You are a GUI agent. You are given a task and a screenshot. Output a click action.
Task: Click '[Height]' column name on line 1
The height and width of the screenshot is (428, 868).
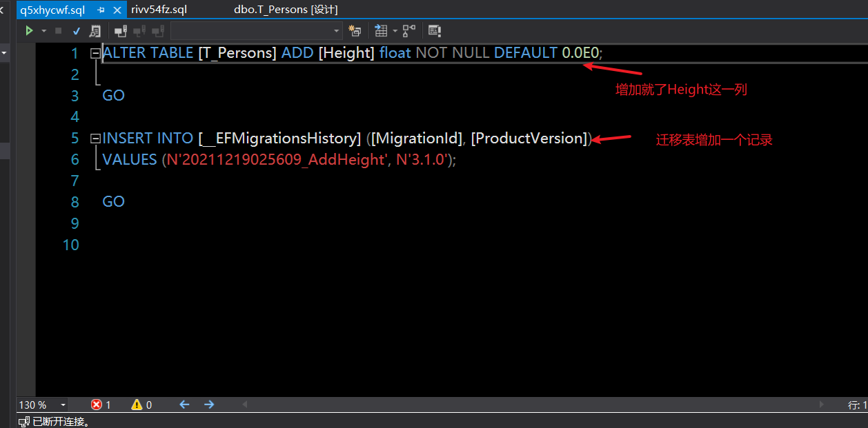click(x=346, y=53)
